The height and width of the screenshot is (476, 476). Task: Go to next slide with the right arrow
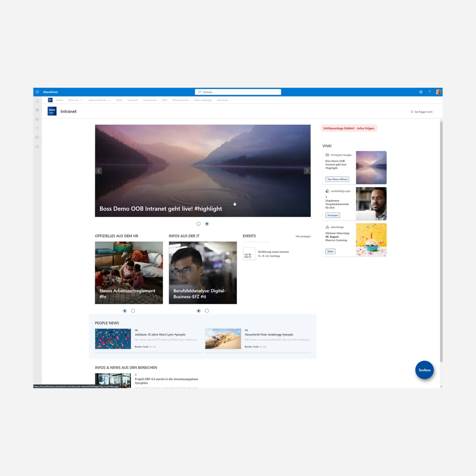click(x=307, y=171)
